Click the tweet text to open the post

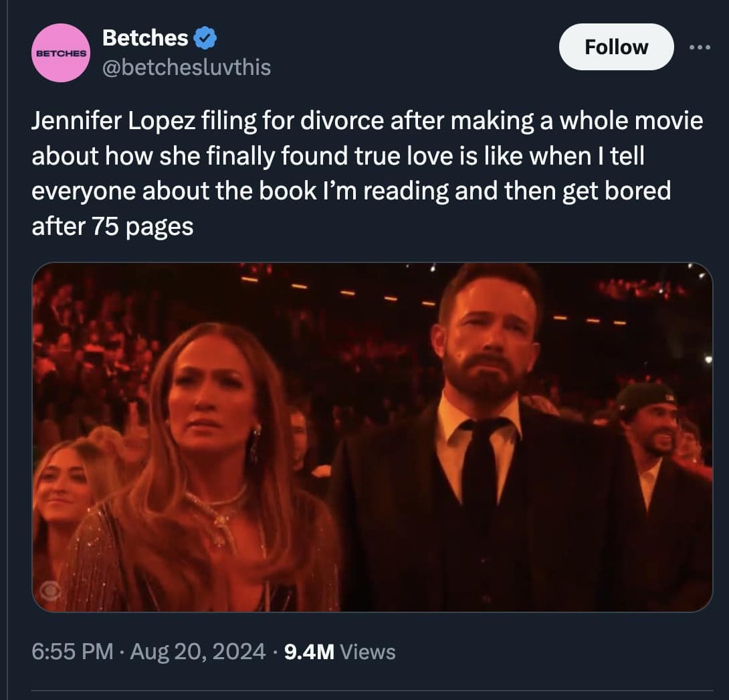[334, 171]
